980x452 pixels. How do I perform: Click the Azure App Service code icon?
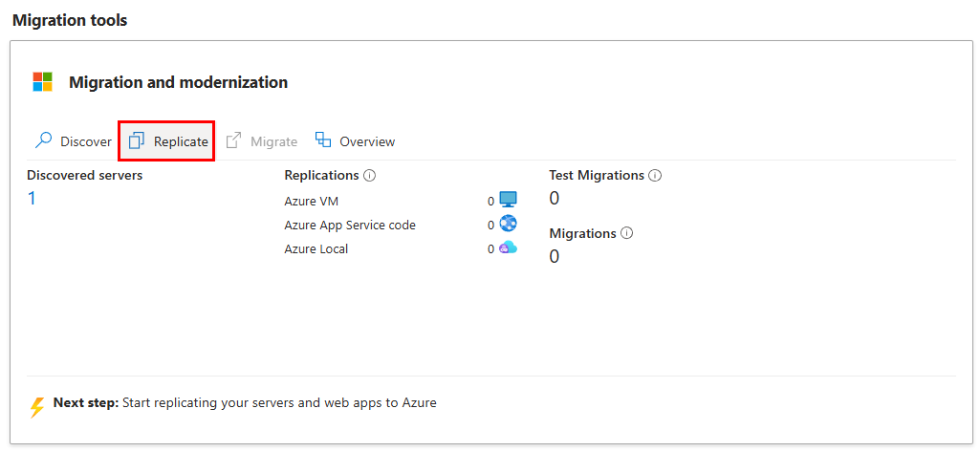[508, 224]
